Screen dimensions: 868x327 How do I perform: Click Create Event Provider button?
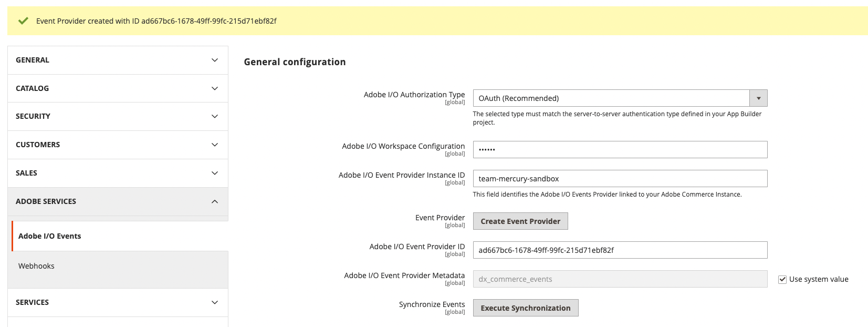520,221
